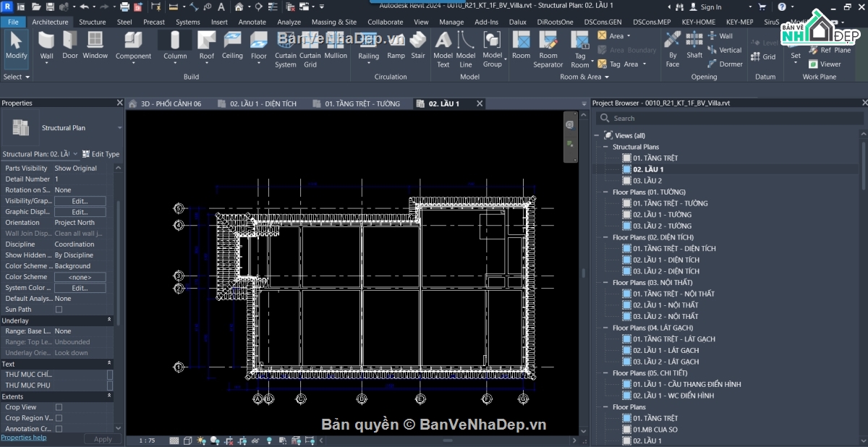Viewport: 868px width, 447px height.
Task: Select the Ceiling tool
Action: 233,46
